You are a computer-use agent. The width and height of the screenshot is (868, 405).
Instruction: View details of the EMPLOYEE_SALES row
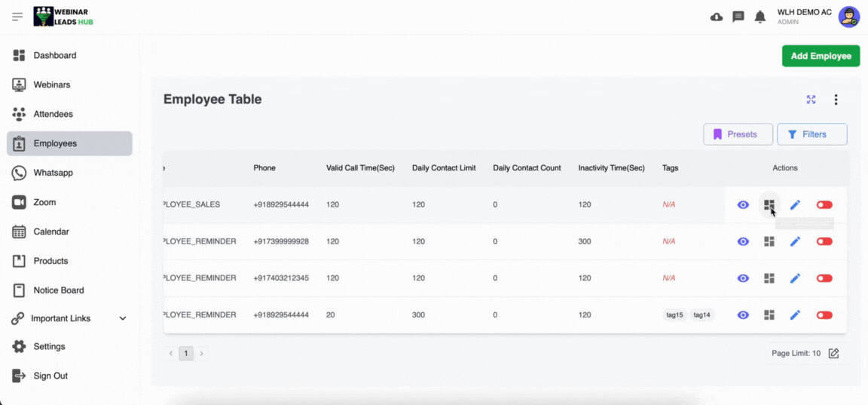coord(743,205)
